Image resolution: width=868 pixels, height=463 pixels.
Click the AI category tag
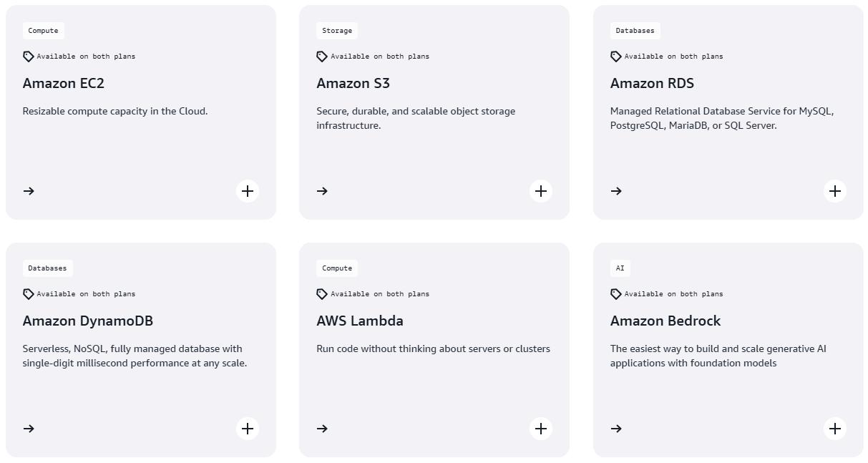pyautogui.click(x=620, y=268)
